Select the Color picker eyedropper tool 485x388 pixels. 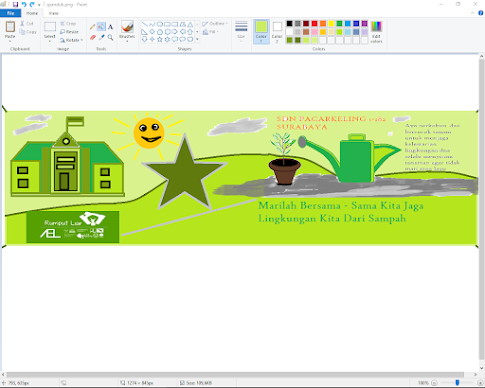click(101, 38)
